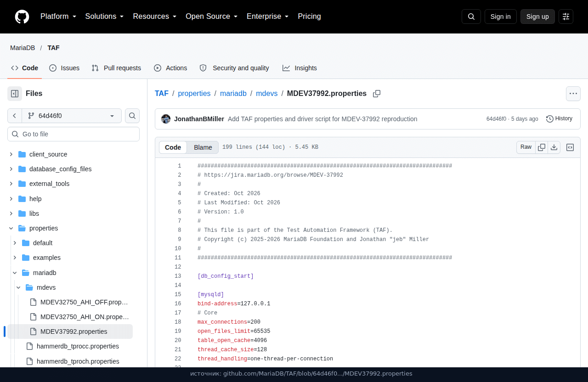Copy path of MDEV37992.properties
This screenshot has height=382, width=588.
click(x=377, y=94)
